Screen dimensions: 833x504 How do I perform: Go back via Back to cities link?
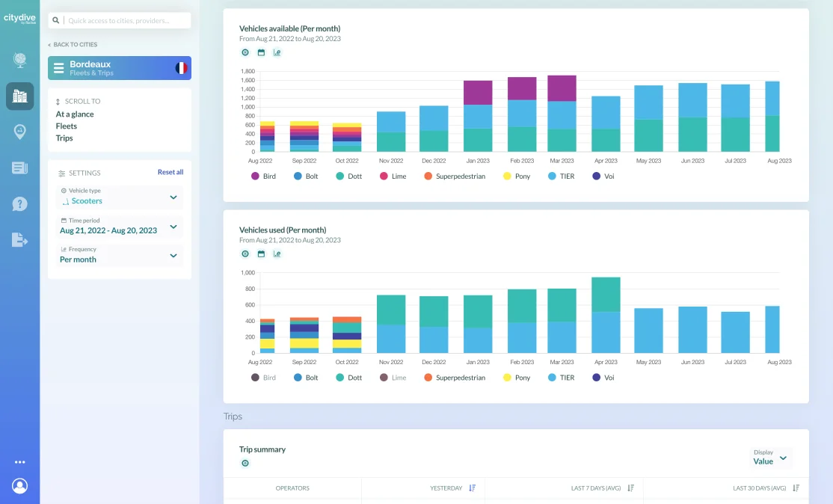[73, 45]
